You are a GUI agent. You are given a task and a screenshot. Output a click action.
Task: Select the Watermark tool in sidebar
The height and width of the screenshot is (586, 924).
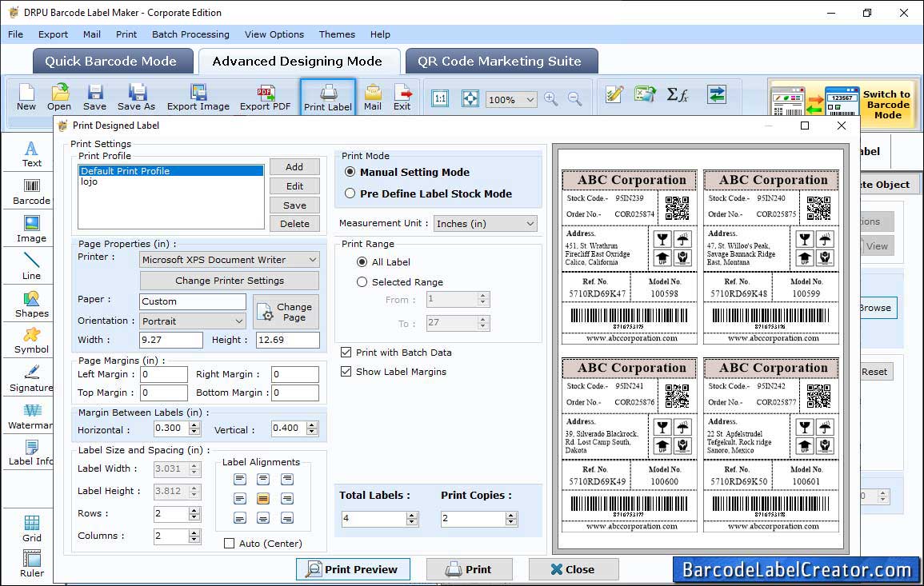coord(31,417)
